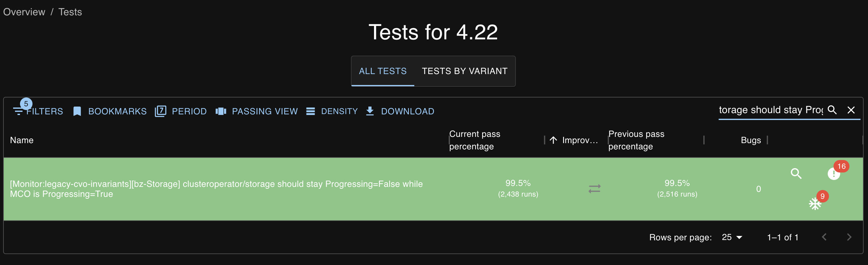The width and height of the screenshot is (868, 265).
Task: Switch to Passing View
Action: click(x=257, y=111)
